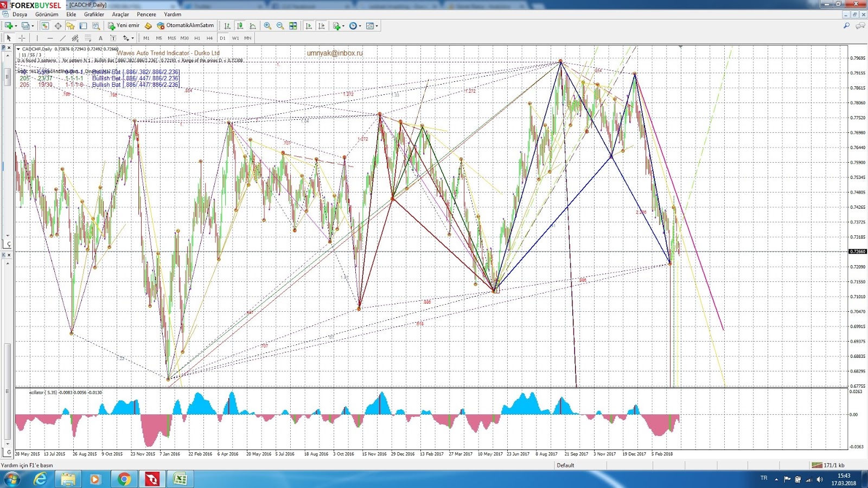This screenshot has width=868, height=488.
Task: Zoom out of the chart
Action: [x=279, y=25]
